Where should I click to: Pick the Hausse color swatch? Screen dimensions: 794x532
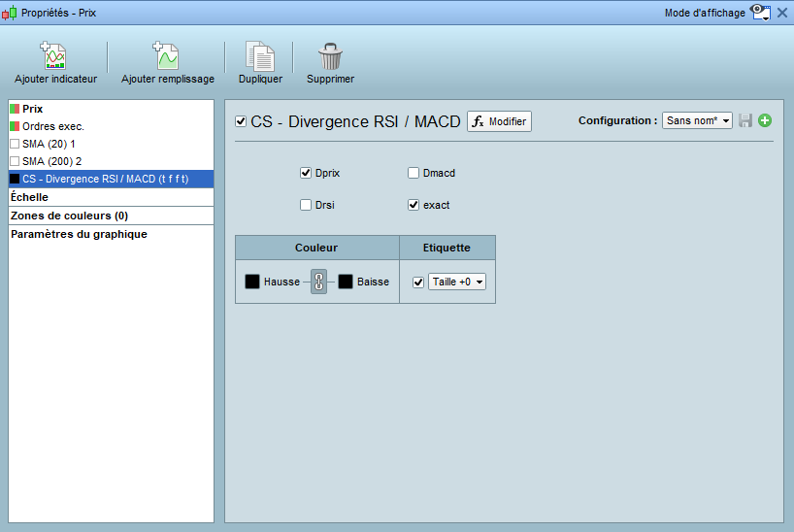point(252,282)
